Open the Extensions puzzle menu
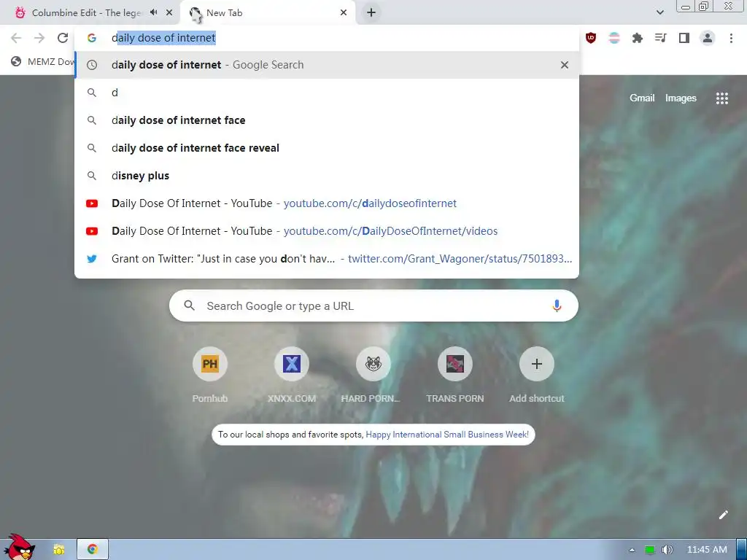Image resolution: width=747 pixels, height=560 pixels. (638, 38)
